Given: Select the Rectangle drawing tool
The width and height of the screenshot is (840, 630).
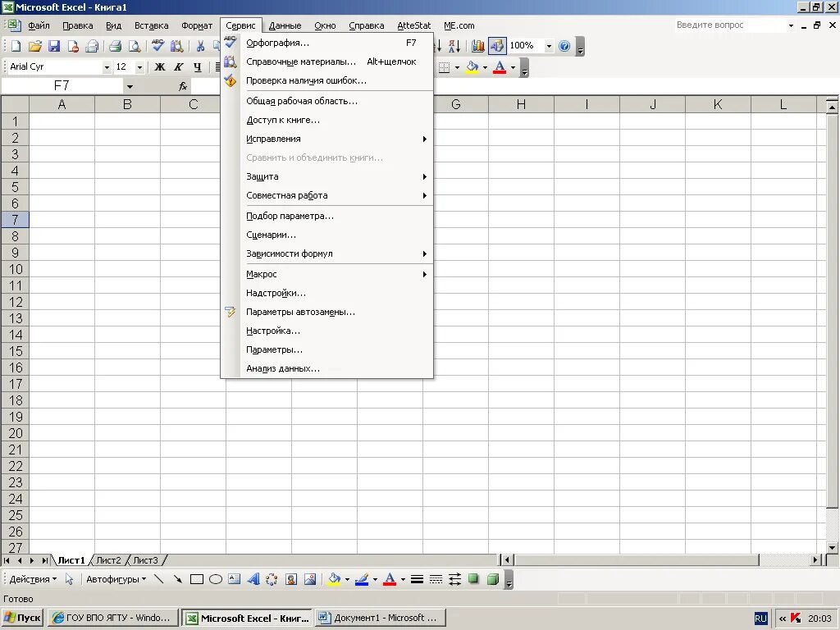Looking at the screenshot, I should click(197, 579).
